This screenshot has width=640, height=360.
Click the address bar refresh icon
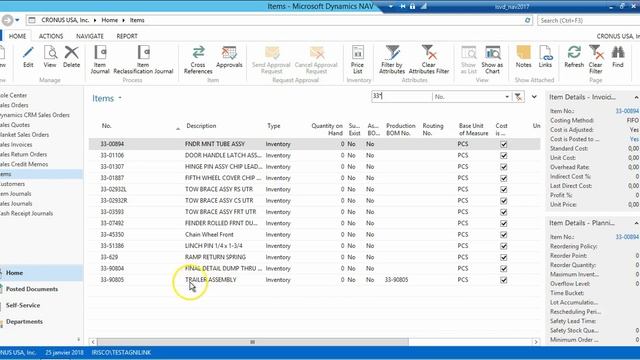tap(528, 20)
